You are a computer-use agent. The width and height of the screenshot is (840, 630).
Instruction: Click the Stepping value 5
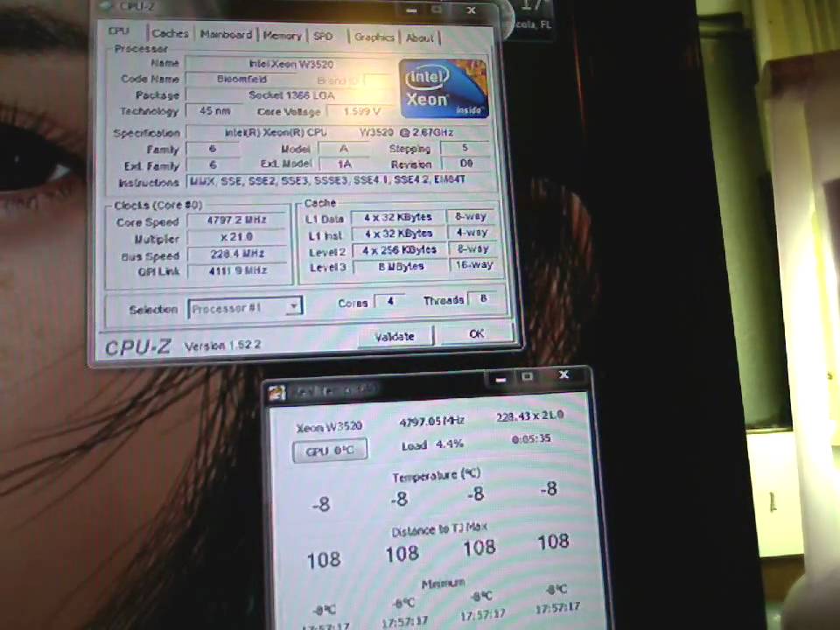pyautogui.click(x=465, y=147)
